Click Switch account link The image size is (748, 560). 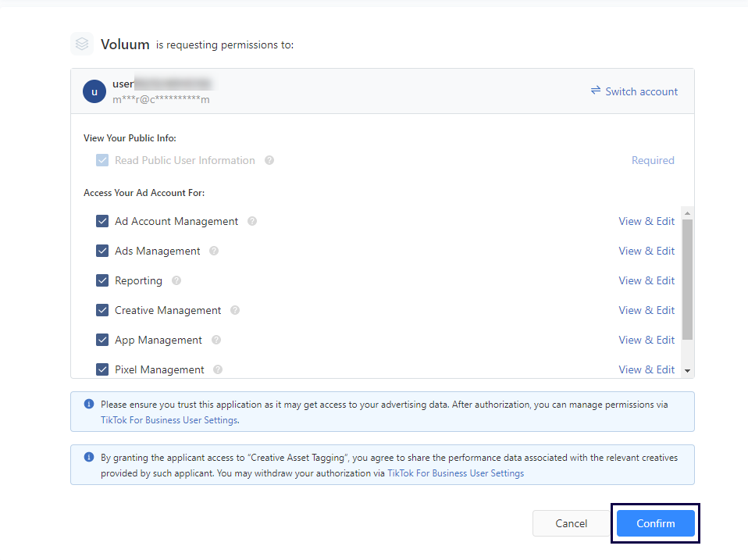tap(634, 91)
